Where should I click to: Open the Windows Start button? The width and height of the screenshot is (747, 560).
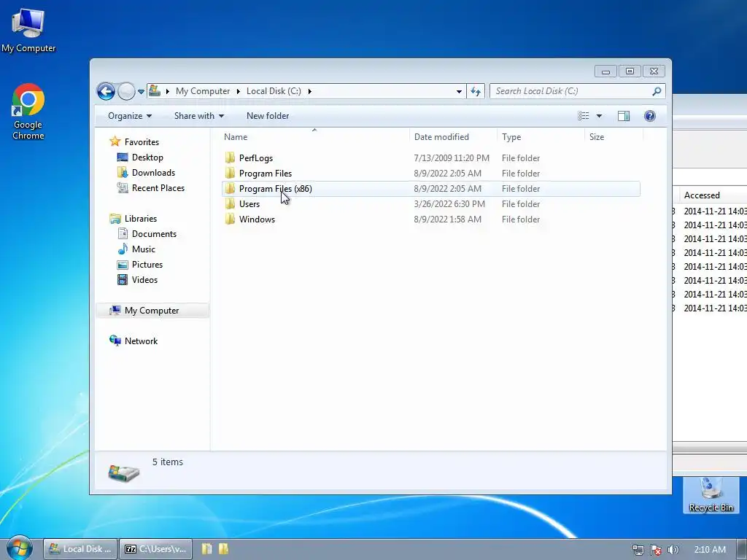(19, 548)
